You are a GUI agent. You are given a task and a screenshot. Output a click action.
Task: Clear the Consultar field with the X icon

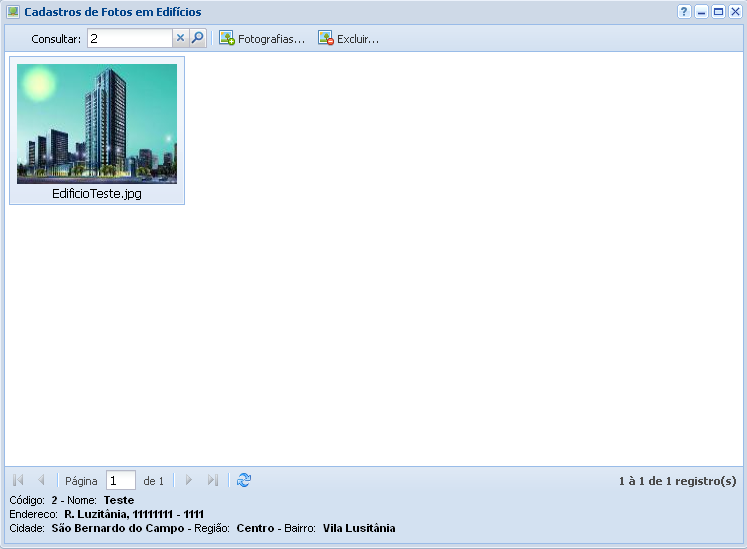point(181,39)
